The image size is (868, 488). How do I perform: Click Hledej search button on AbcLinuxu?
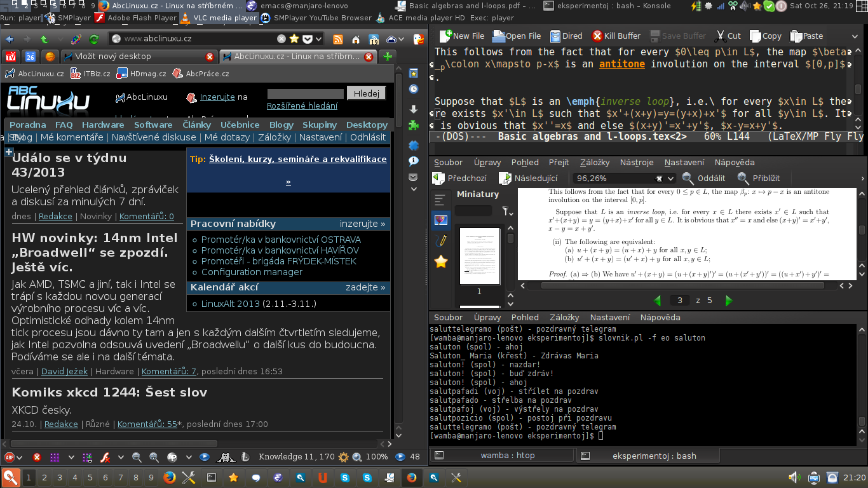pyautogui.click(x=366, y=93)
